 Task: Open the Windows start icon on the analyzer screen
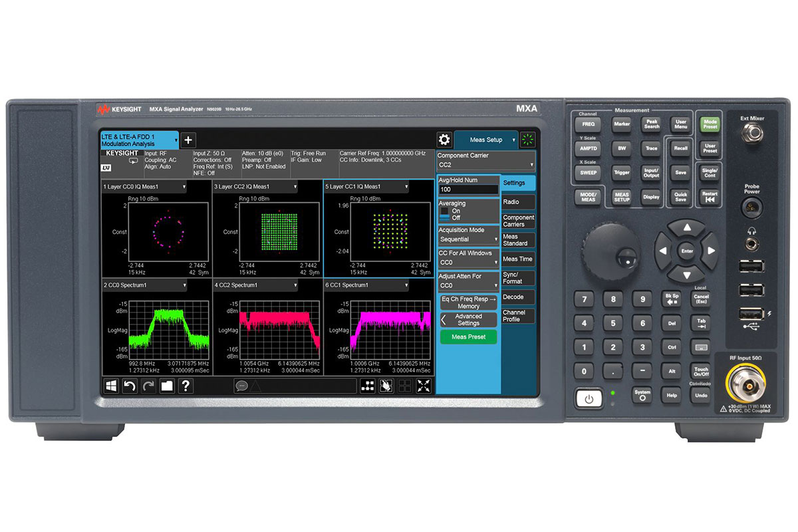pos(111,386)
